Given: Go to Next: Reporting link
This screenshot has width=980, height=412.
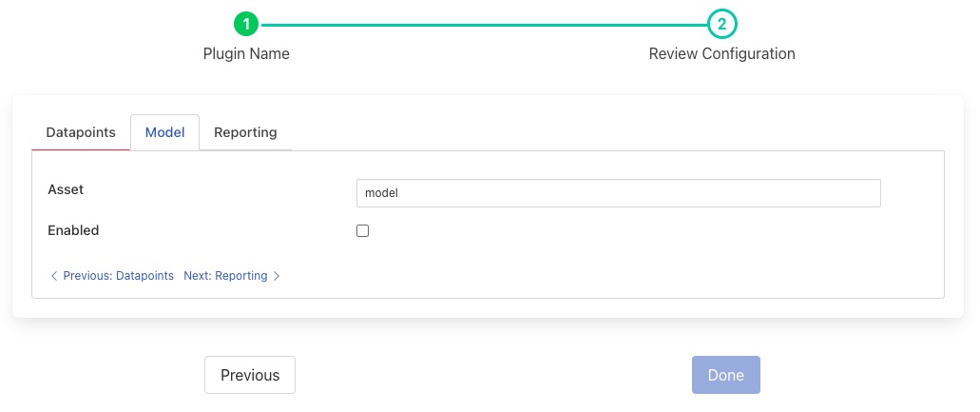Looking at the screenshot, I should [225, 276].
